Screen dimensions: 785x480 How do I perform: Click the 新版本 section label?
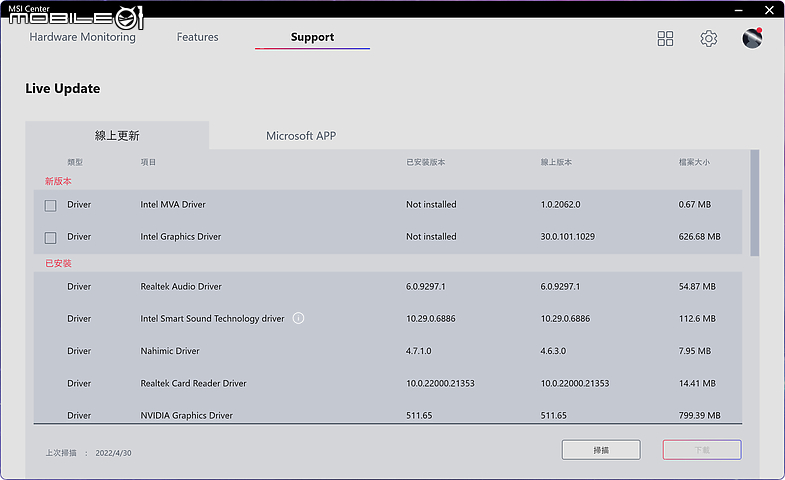58,181
